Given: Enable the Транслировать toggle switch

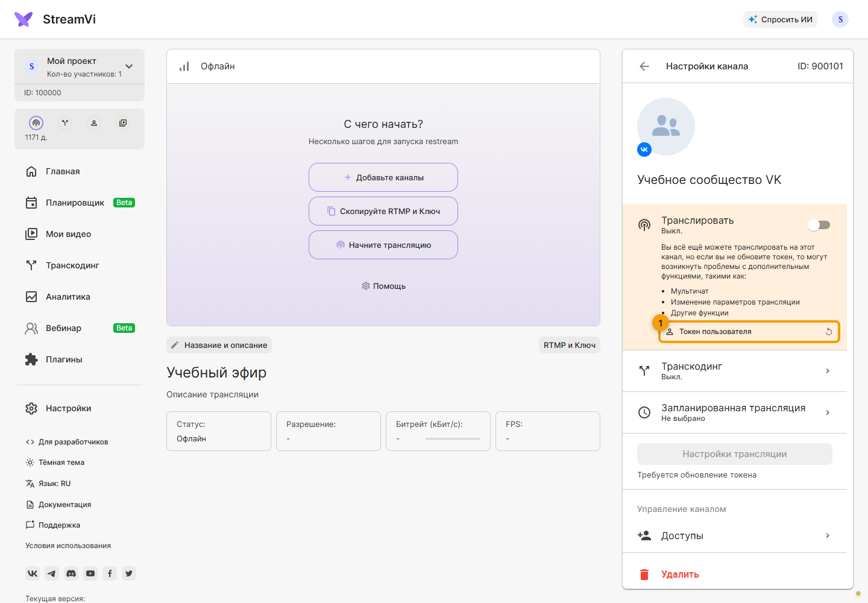Looking at the screenshot, I should pyautogui.click(x=819, y=225).
